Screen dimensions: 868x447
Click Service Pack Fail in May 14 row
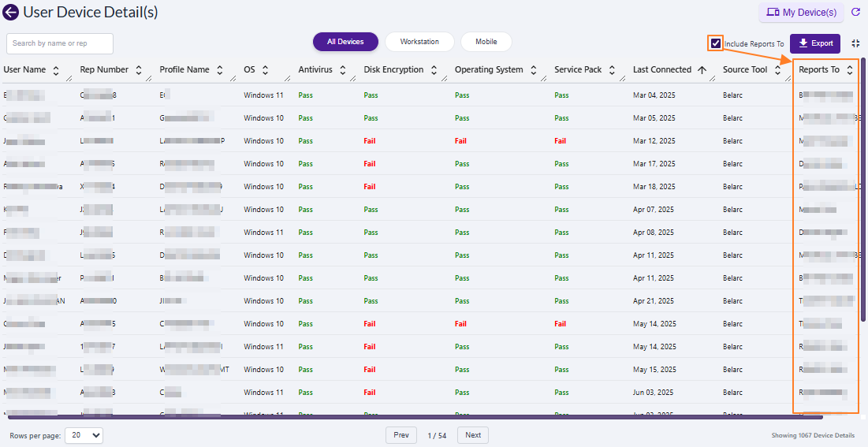pos(561,324)
